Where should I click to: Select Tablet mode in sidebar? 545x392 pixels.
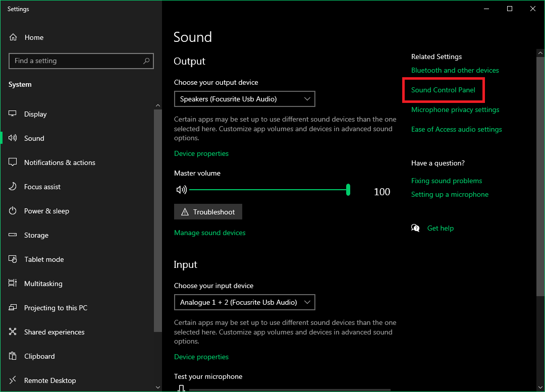click(x=44, y=259)
